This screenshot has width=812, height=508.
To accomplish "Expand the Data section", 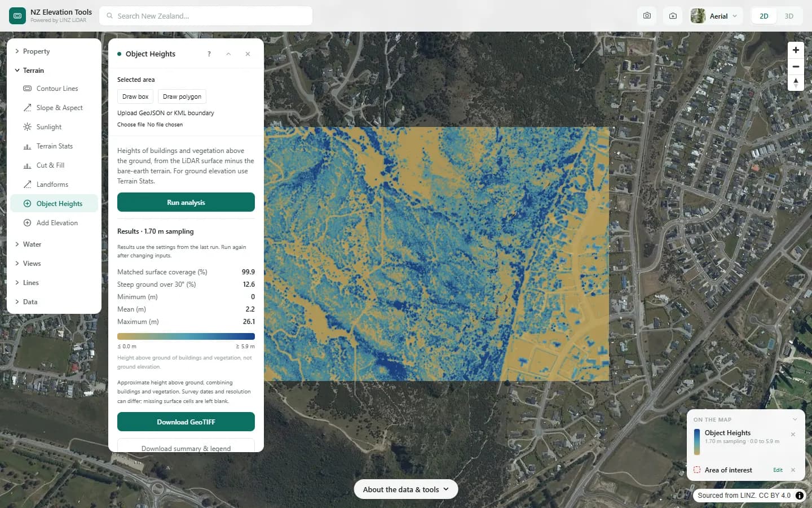I will [54, 302].
